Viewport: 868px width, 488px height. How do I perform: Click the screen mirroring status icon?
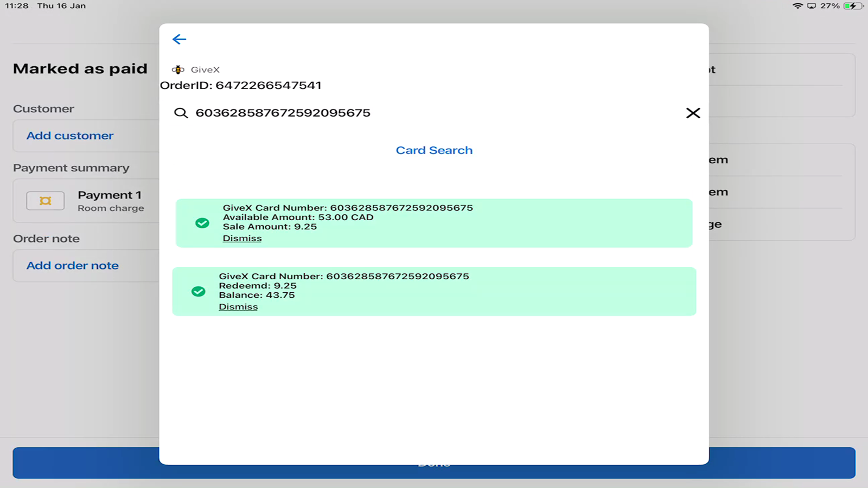812,6
